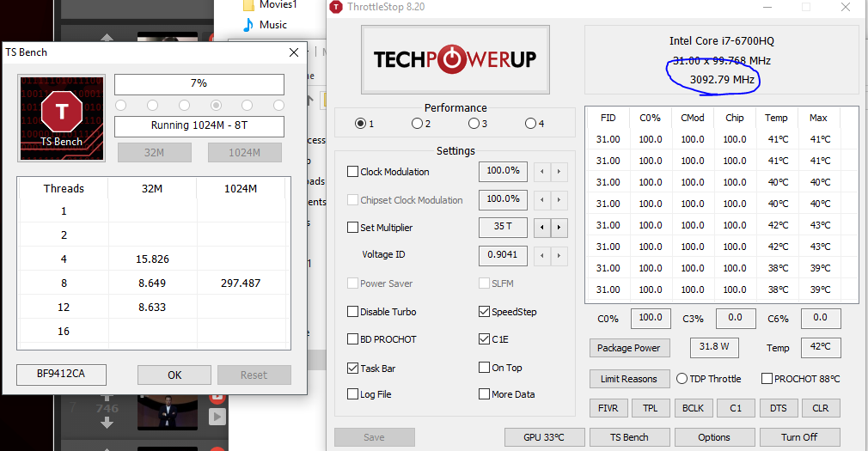Click the C1 button
868x451 pixels.
pos(736,408)
